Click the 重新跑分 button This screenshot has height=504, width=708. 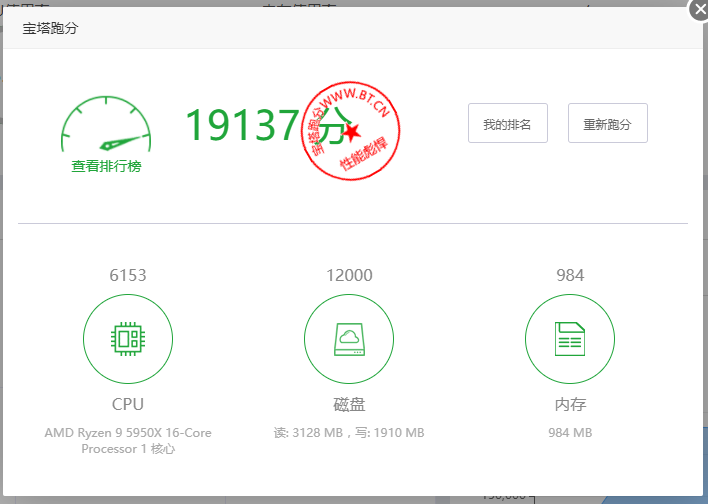coord(607,123)
